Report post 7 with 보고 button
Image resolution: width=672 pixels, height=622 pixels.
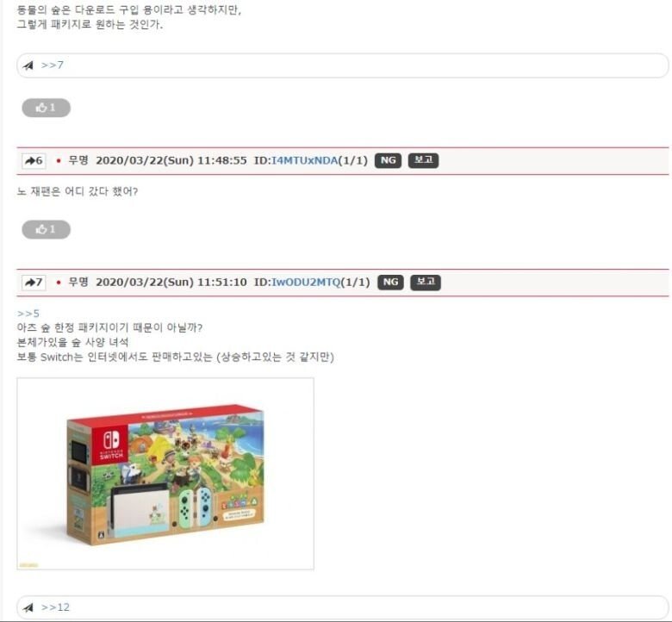pos(426,282)
